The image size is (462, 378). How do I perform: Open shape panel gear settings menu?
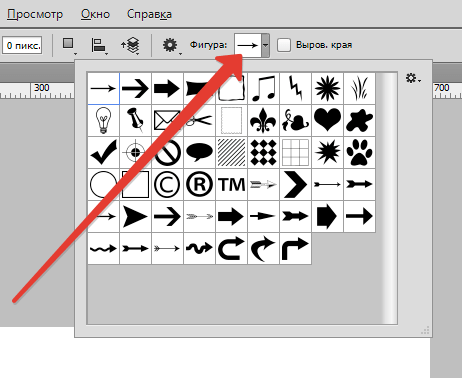coord(413,79)
